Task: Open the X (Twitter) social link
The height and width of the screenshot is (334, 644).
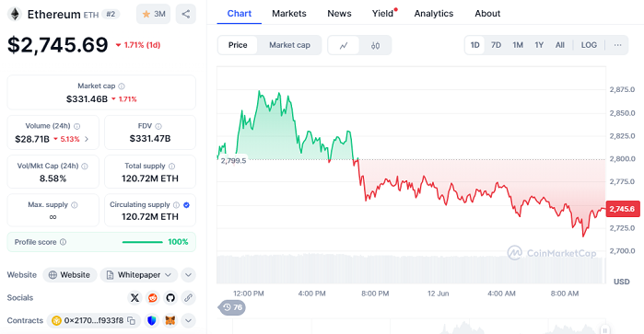Action: [135, 298]
